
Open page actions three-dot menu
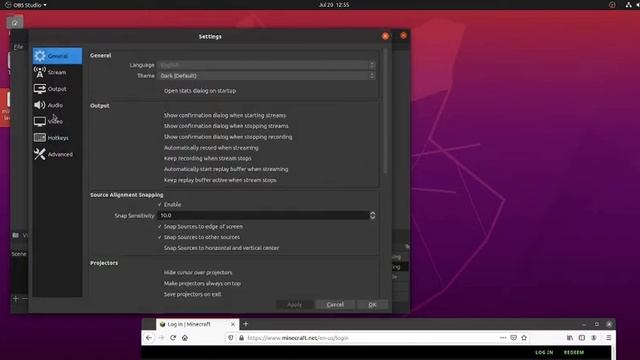[x=503, y=338]
